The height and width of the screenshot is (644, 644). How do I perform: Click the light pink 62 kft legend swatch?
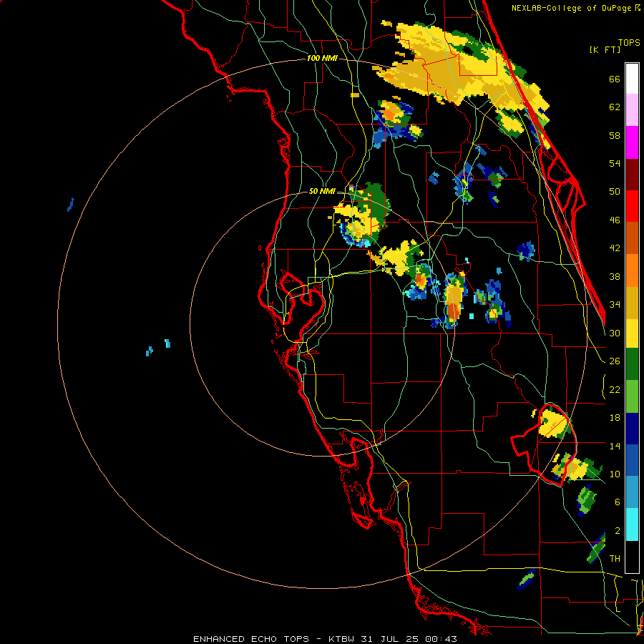[632, 109]
